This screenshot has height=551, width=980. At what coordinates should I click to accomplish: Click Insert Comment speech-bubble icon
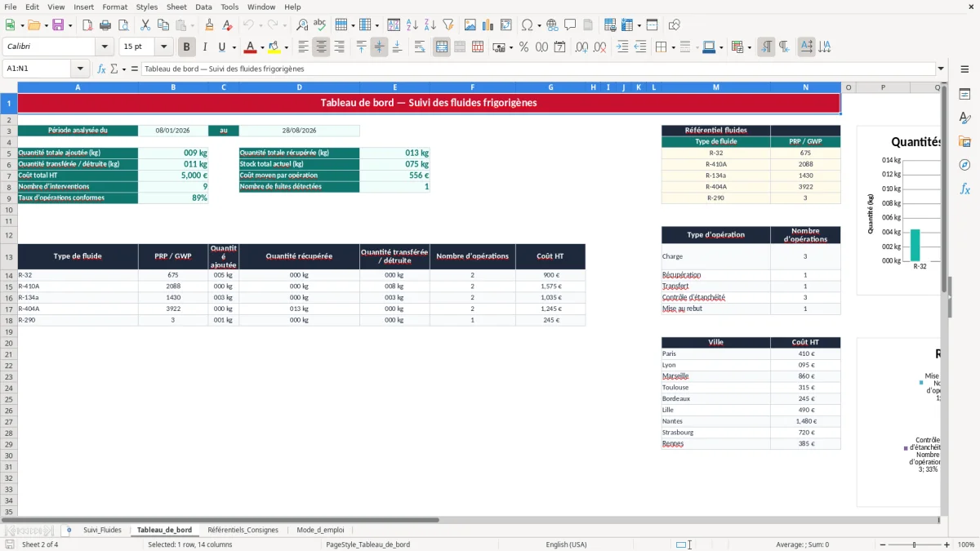(570, 25)
